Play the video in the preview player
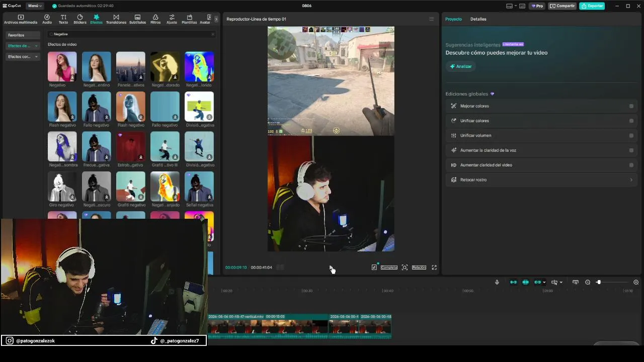644x362 pixels. click(331, 267)
